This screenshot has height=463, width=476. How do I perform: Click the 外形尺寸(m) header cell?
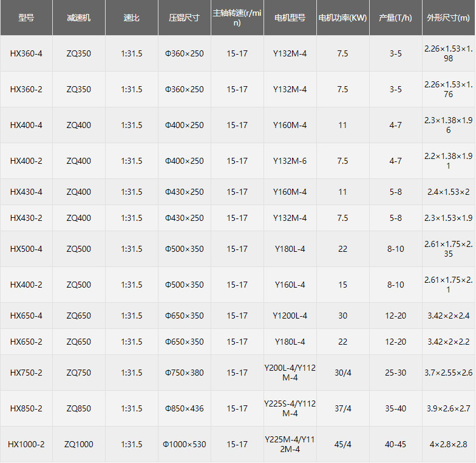(448, 18)
